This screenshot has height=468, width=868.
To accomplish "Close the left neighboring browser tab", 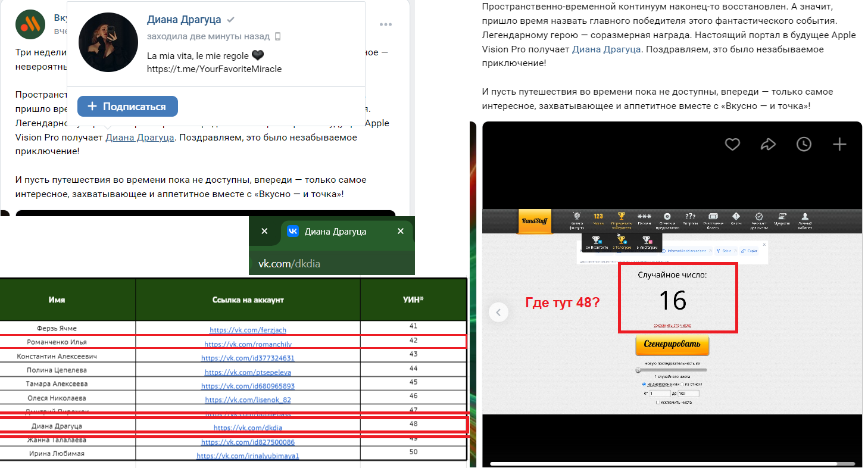I will [x=265, y=231].
